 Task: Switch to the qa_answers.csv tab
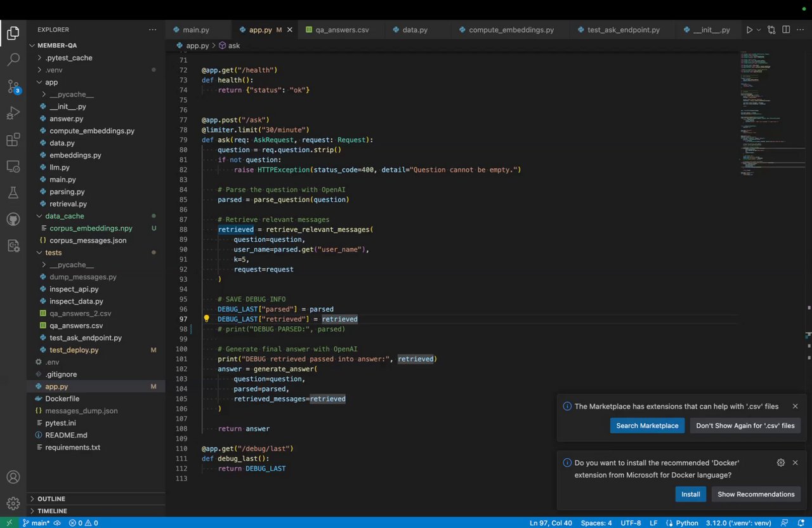click(x=342, y=30)
